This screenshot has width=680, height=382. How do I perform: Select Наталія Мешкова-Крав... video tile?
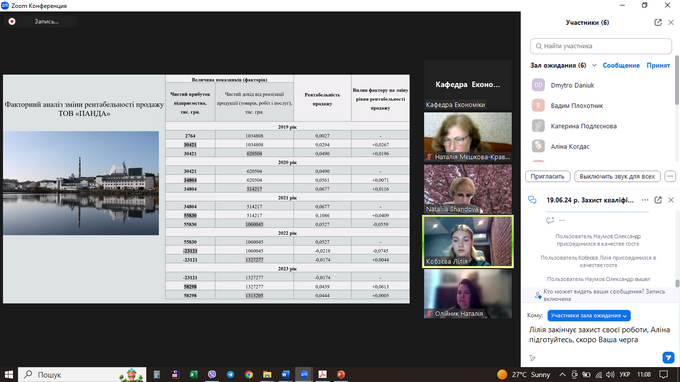coord(468,137)
